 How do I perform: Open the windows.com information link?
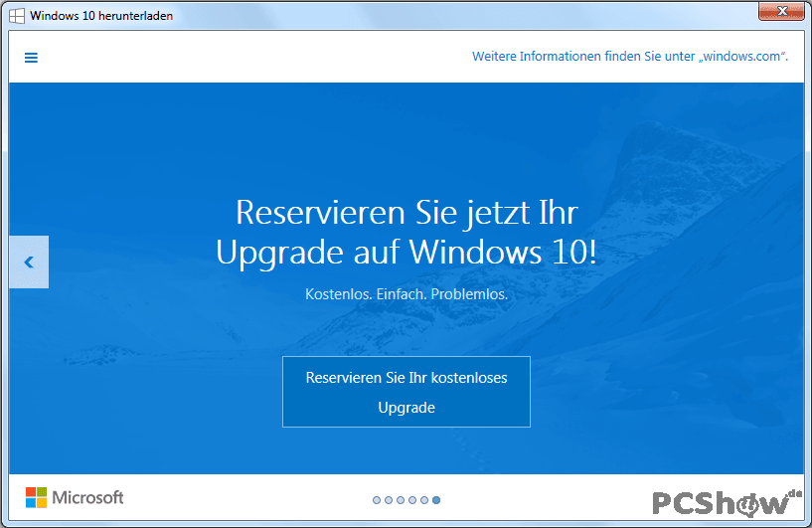coord(630,56)
